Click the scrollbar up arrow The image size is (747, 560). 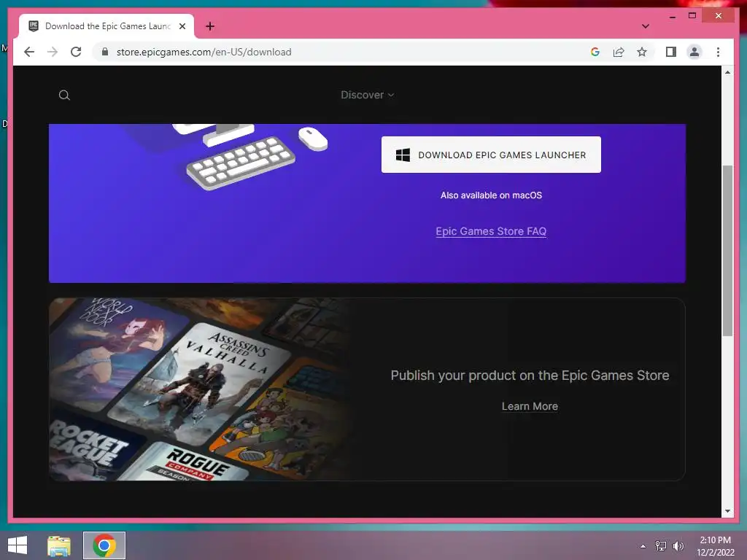pos(727,72)
